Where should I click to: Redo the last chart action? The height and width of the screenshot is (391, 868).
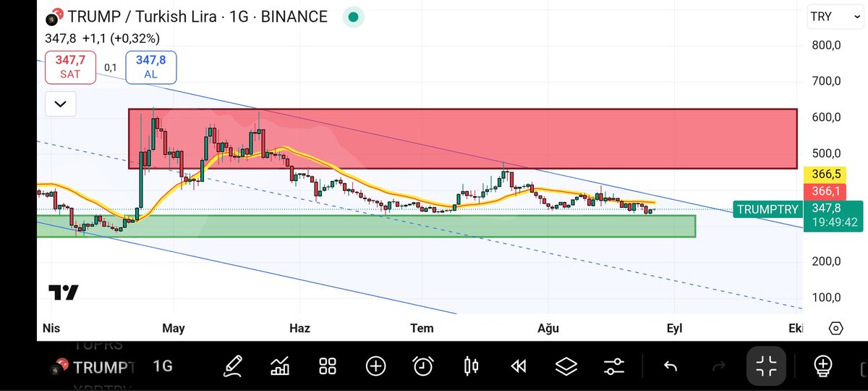719,366
